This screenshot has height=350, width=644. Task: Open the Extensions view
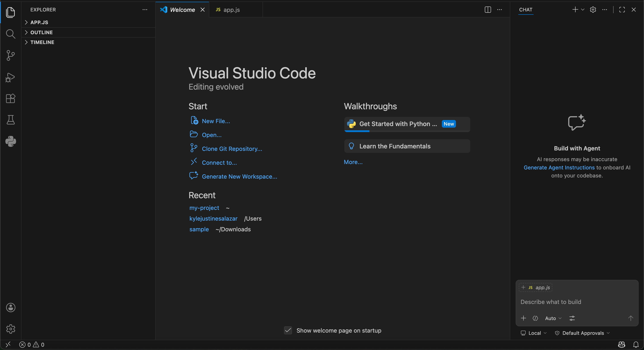coord(11,98)
